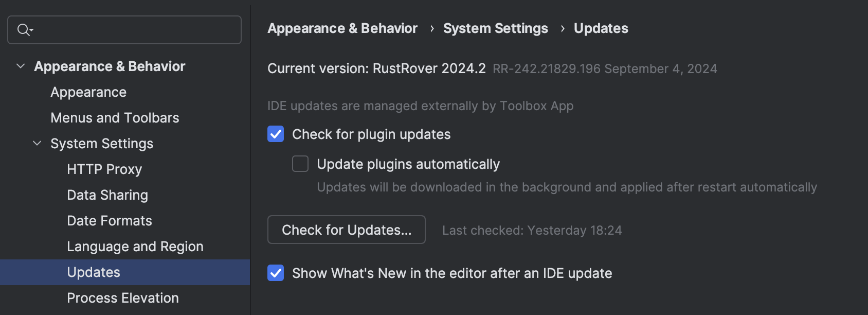The image size is (868, 315).
Task: Open the Data Sharing settings
Action: pyautogui.click(x=107, y=195)
